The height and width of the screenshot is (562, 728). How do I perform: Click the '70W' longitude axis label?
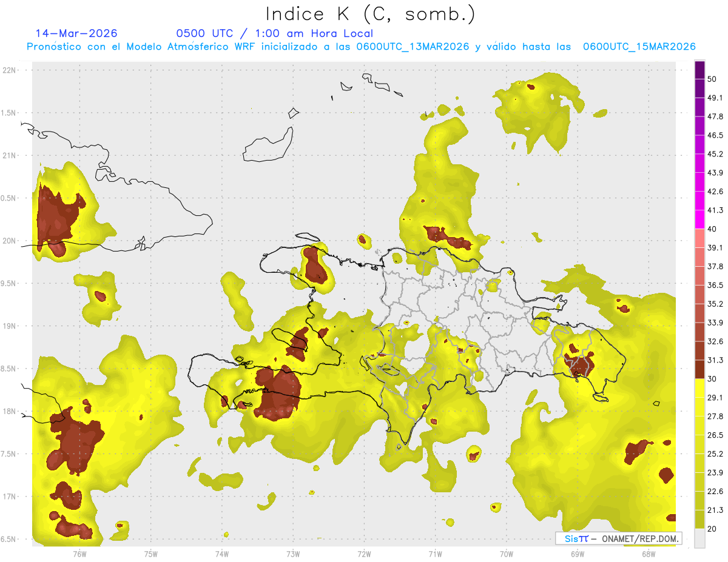pyautogui.click(x=506, y=554)
